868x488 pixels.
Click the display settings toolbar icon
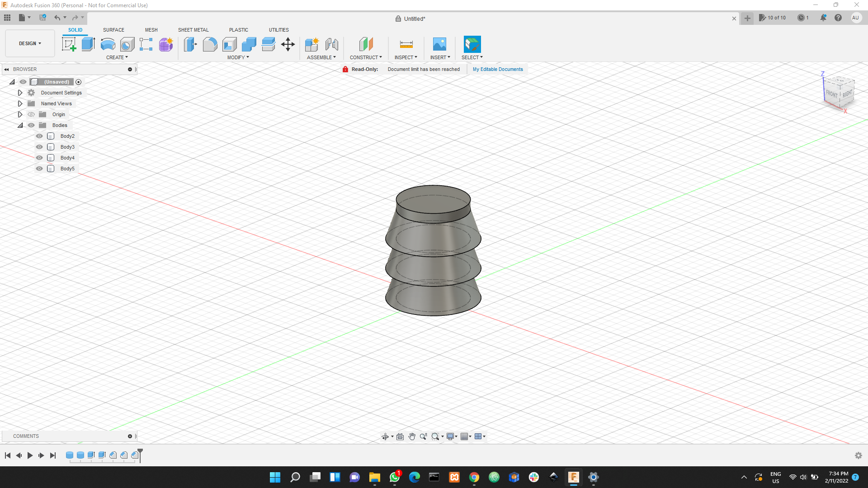point(451,436)
